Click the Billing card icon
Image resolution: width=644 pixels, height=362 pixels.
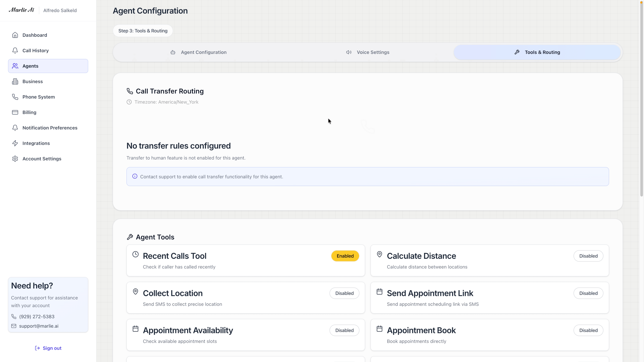(x=15, y=112)
